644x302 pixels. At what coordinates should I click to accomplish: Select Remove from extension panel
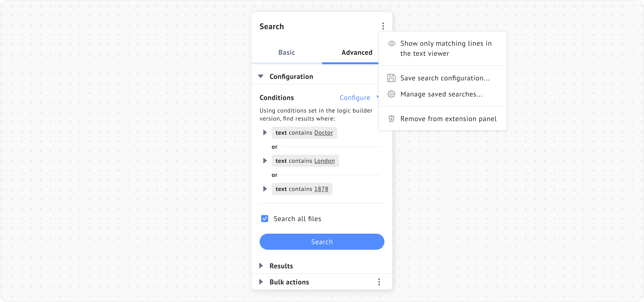click(x=448, y=119)
